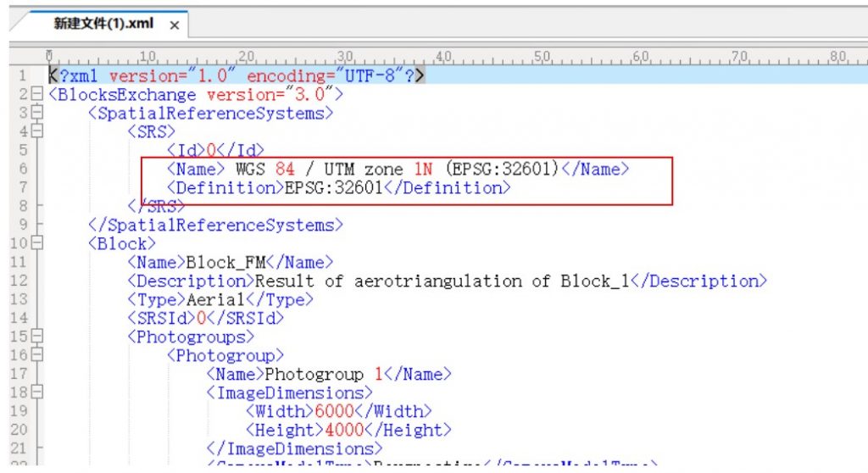Click the Width value 6000
Image resolution: width=868 pixels, height=473 pixels.
click(334, 411)
